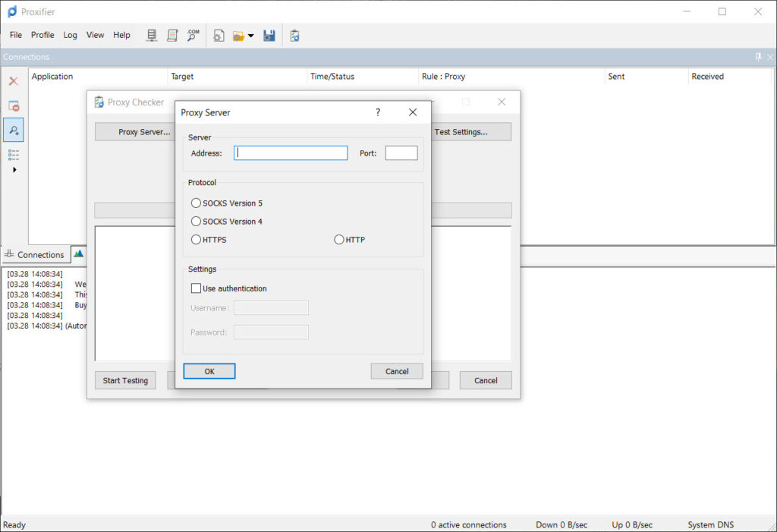Click the highlighted search rule sidebar icon

click(x=14, y=130)
